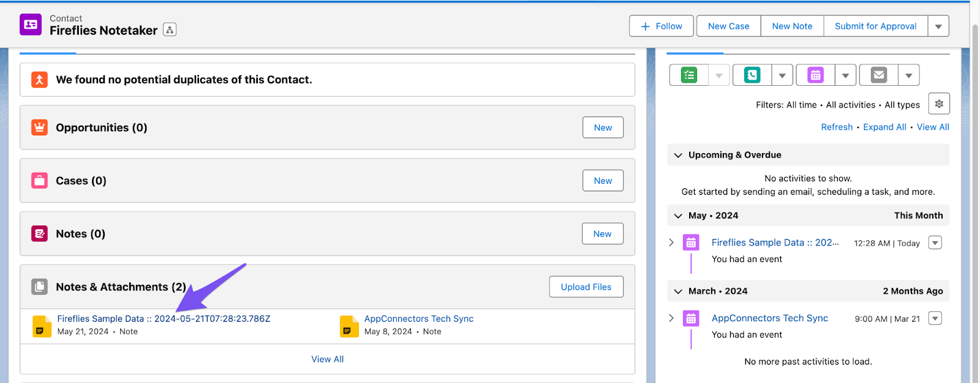Collapse the Upcoming & Overdue section

(x=678, y=155)
